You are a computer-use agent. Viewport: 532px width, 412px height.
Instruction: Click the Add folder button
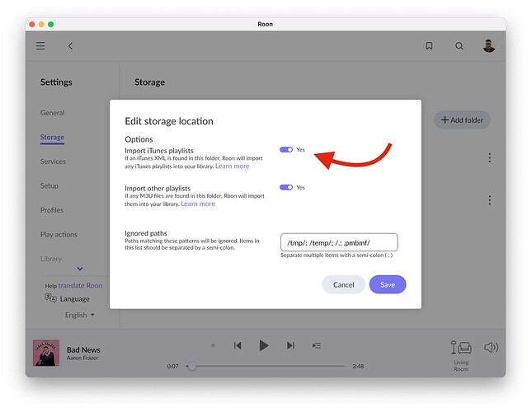point(462,120)
